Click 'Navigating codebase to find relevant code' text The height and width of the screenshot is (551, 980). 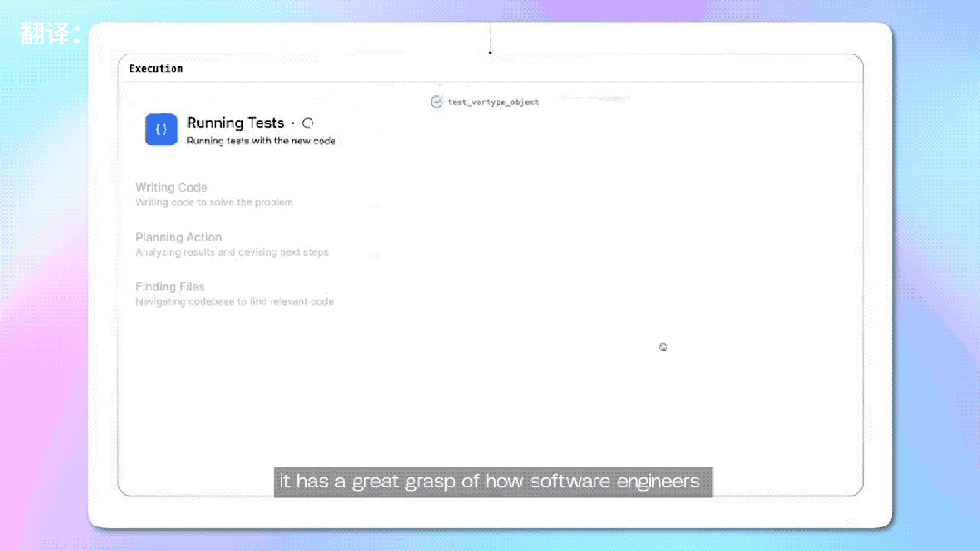click(x=234, y=301)
